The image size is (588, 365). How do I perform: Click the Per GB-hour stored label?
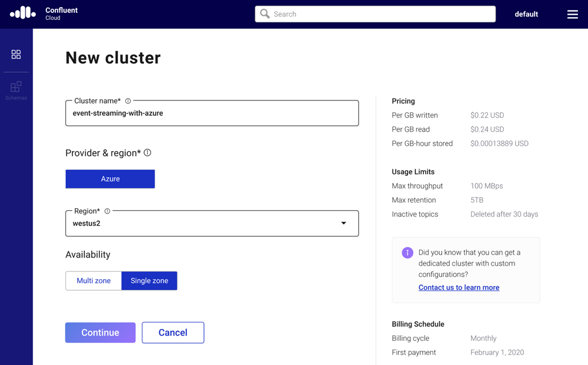click(422, 143)
